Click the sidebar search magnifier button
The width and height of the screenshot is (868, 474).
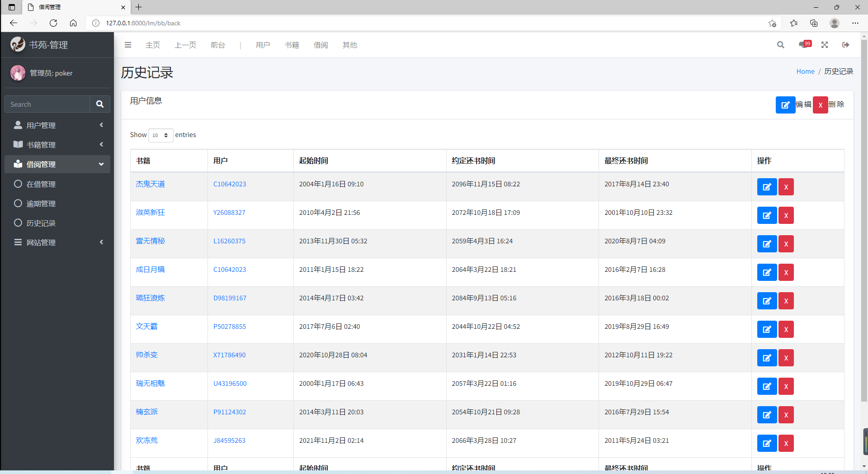(100, 104)
